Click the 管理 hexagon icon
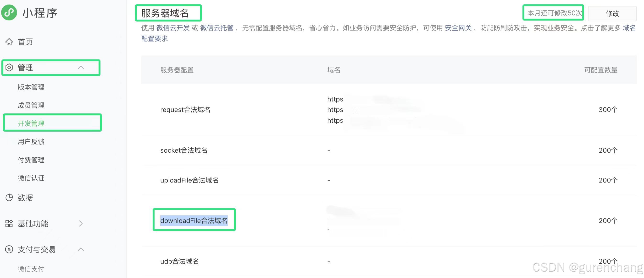This screenshot has width=644, height=278. tap(9, 67)
